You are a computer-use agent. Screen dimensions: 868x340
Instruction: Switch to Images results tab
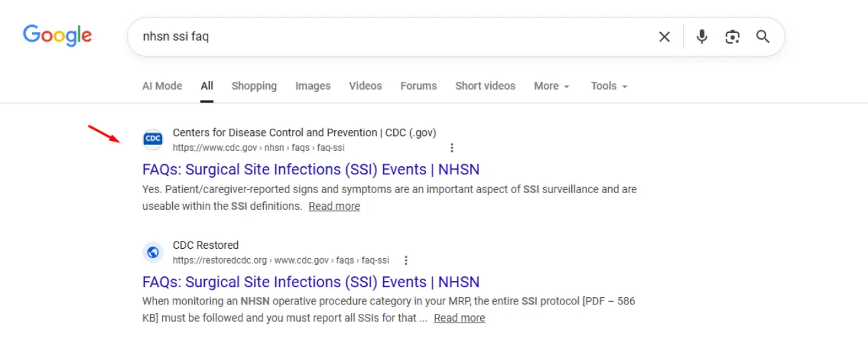[313, 86]
